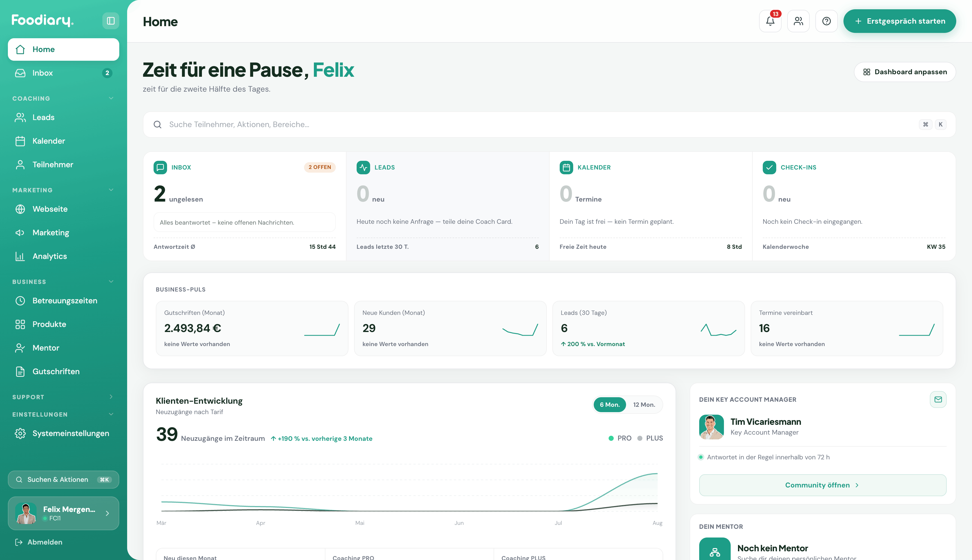This screenshot has width=972, height=560.
Task: Open Analytics in sidebar
Action: click(x=64, y=256)
